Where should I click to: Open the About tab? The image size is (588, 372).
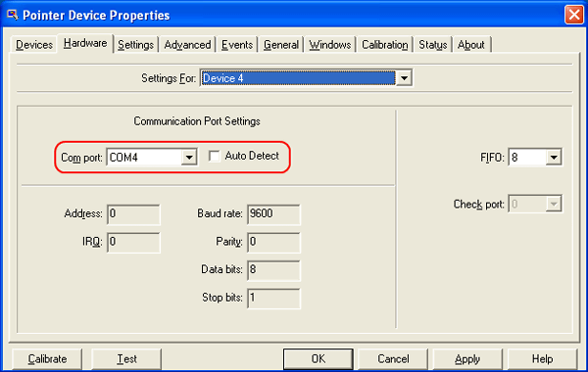(471, 45)
